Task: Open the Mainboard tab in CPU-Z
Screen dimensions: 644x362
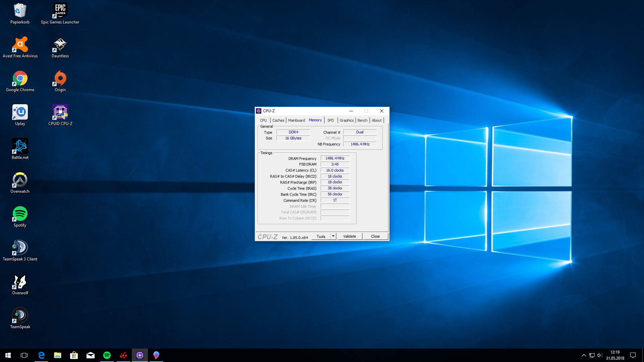Action: coord(297,120)
